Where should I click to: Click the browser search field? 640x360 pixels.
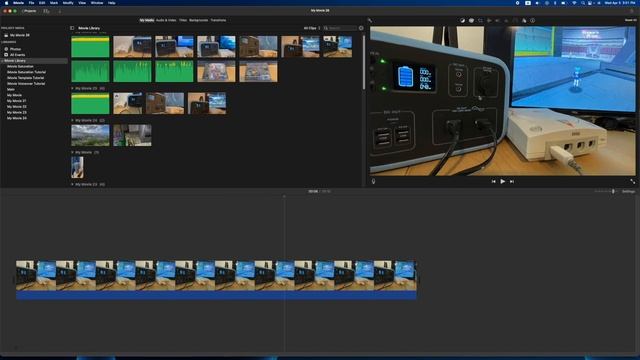coord(340,28)
